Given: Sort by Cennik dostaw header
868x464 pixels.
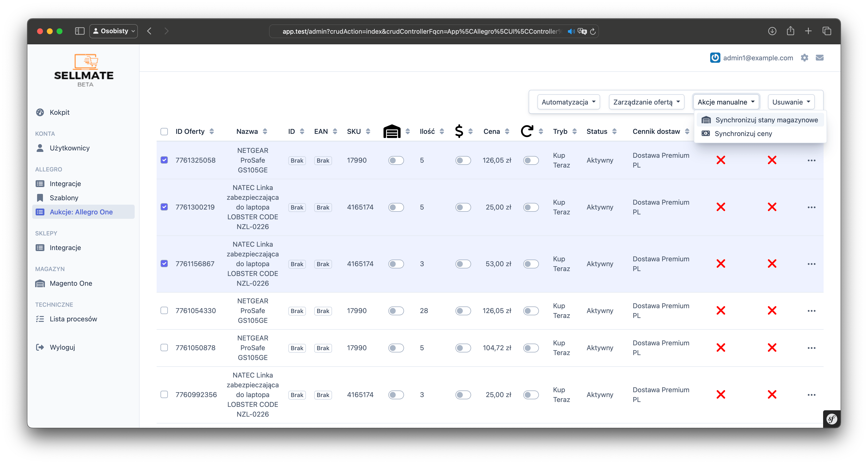Looking at the screenshot, I should point(661,131).
